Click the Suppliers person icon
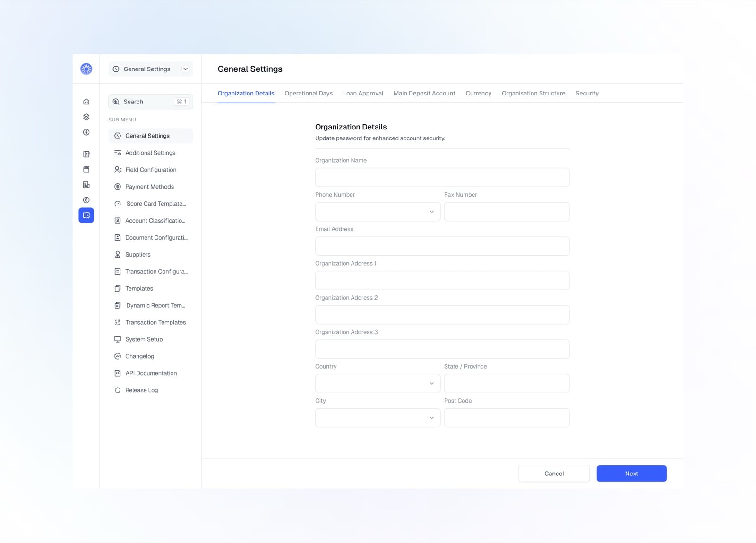 coord(118,254)
